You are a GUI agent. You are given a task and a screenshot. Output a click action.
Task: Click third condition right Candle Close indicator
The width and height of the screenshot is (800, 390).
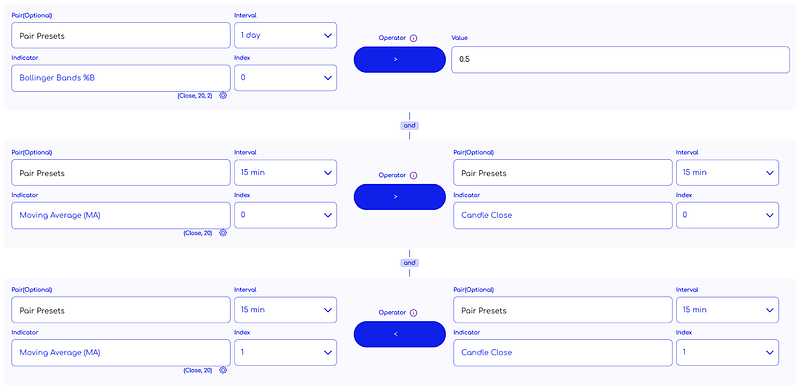[x=563, y=353]
